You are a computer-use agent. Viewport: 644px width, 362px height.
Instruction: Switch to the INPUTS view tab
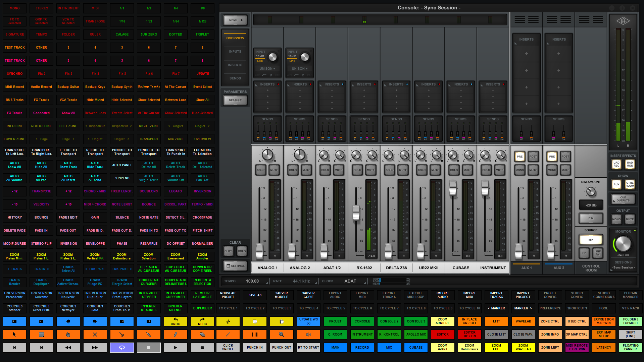tap(235, 52)
